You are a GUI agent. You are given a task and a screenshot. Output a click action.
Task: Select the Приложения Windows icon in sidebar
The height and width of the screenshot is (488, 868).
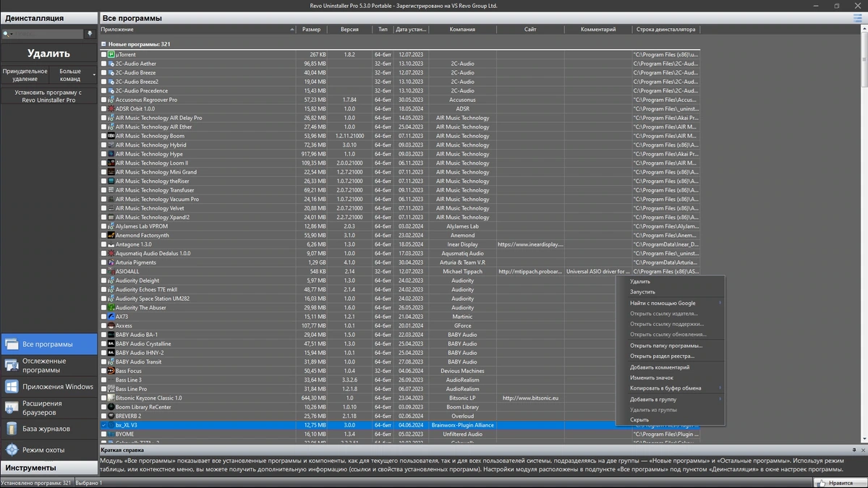click(11, 387)
